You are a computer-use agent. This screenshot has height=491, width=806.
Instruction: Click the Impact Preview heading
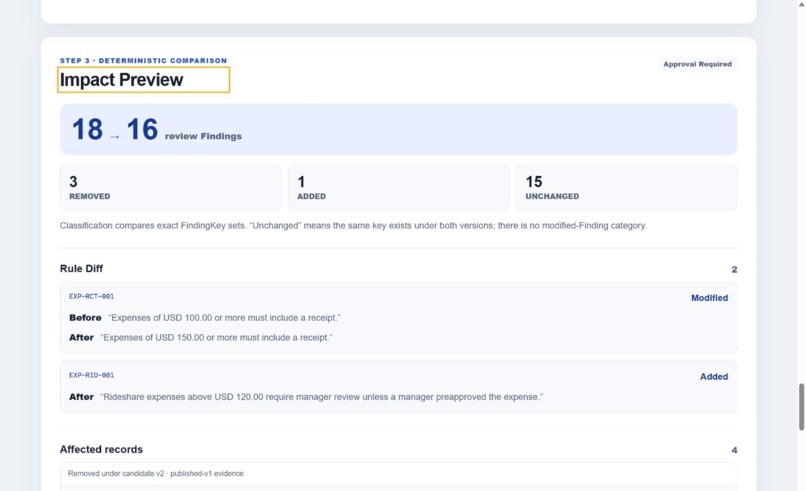(121, 80)
